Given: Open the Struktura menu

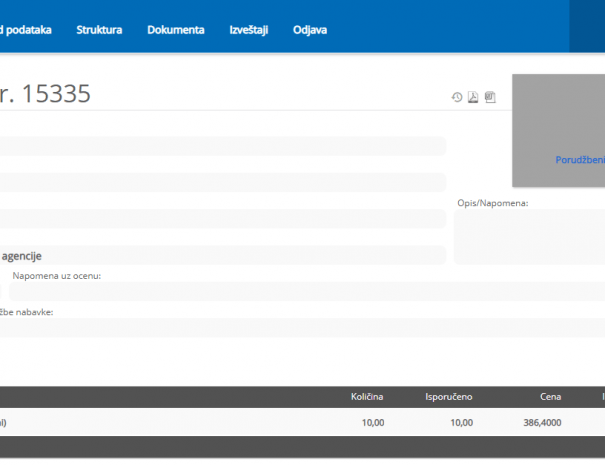Looking at the screenshot, I should pos(99,30).
